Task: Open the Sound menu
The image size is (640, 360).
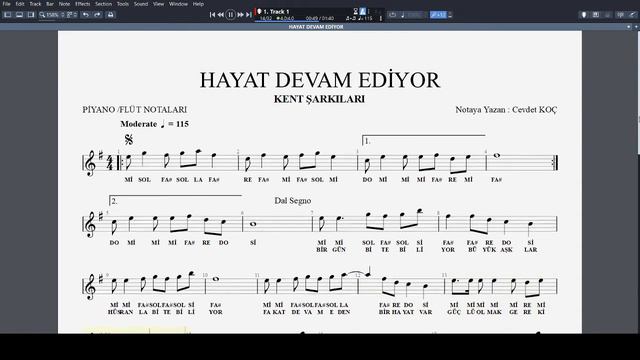Action: (x=141, y=4)
